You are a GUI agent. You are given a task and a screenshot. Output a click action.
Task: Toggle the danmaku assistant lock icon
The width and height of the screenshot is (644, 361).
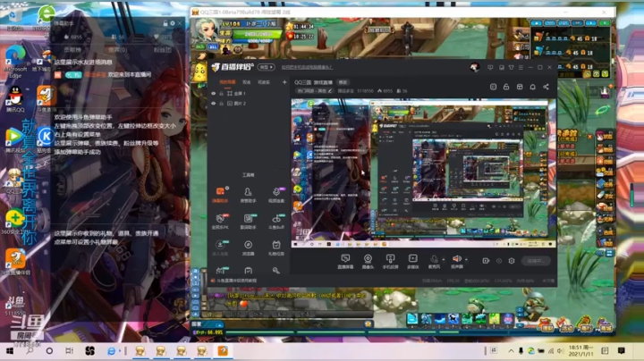pos(165,23)
